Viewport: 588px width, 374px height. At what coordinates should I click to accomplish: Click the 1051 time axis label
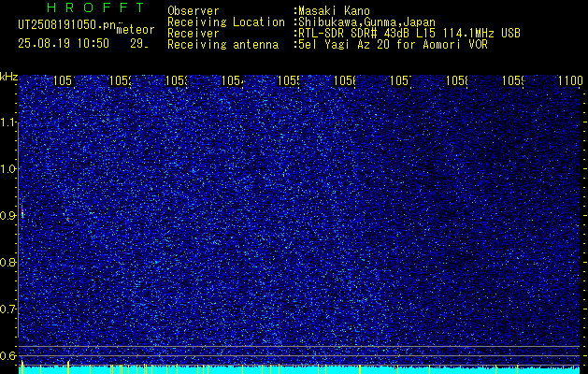coord(65,80)
